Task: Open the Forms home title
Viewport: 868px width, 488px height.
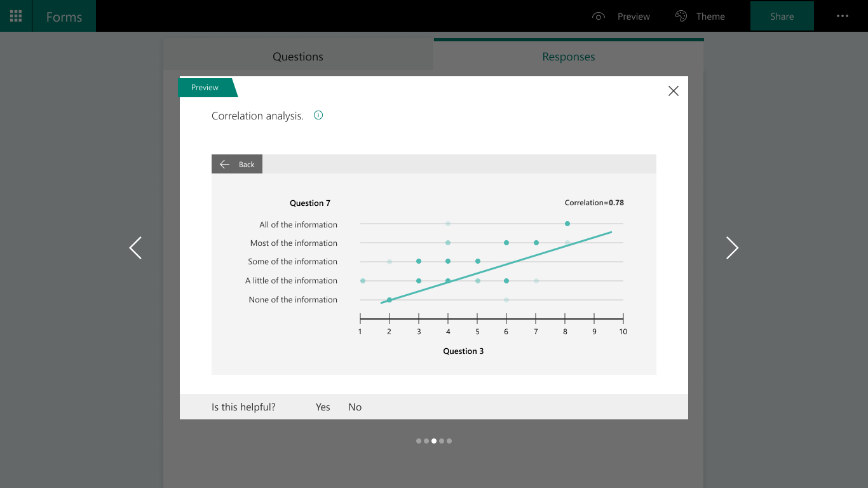Action: coord(64,17)
